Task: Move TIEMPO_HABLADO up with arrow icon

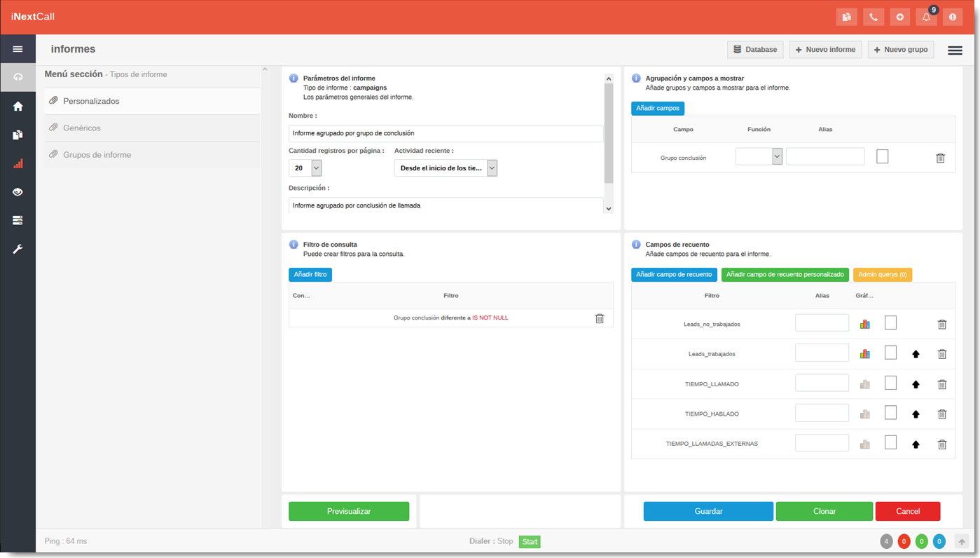Action: tap(916, 414)
